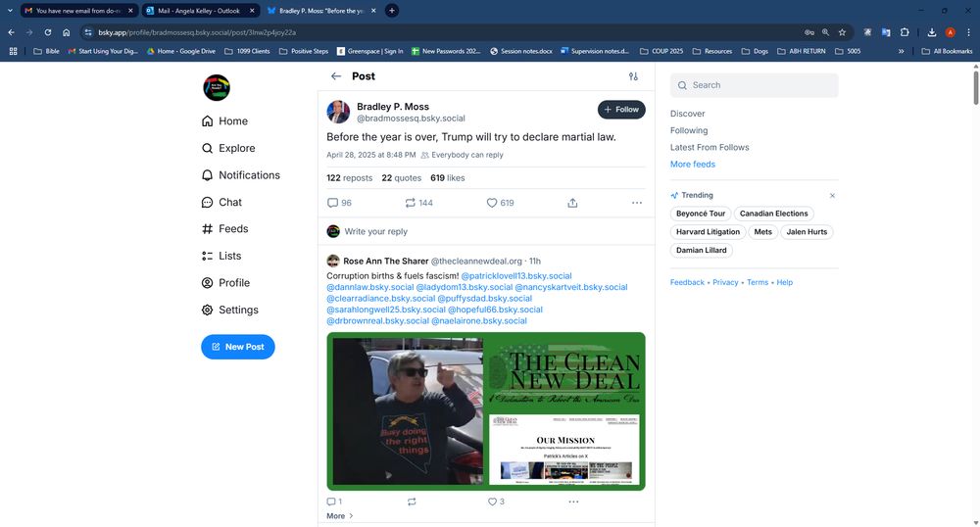Image resolution: width=980 pixels, height=527 pixels.
Task: Select the Following feed
Action: pyautogui.click(x=689, y=130)
